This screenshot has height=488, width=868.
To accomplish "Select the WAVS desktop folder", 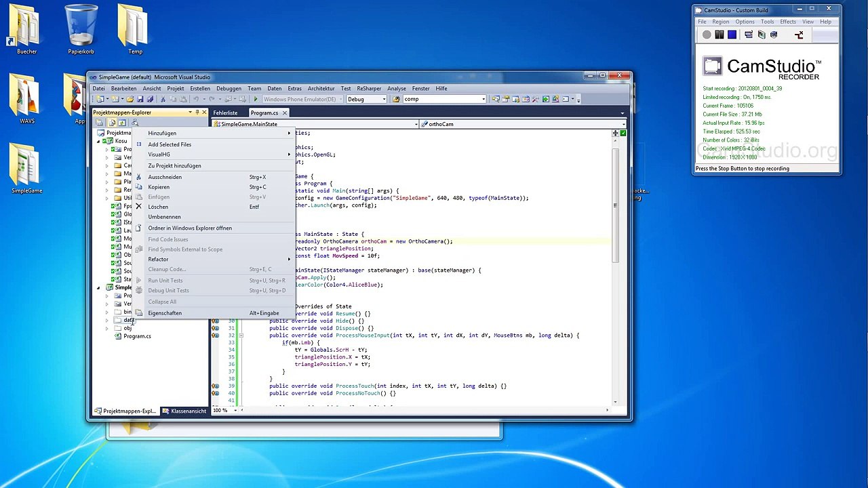I will tap(27, 100).
